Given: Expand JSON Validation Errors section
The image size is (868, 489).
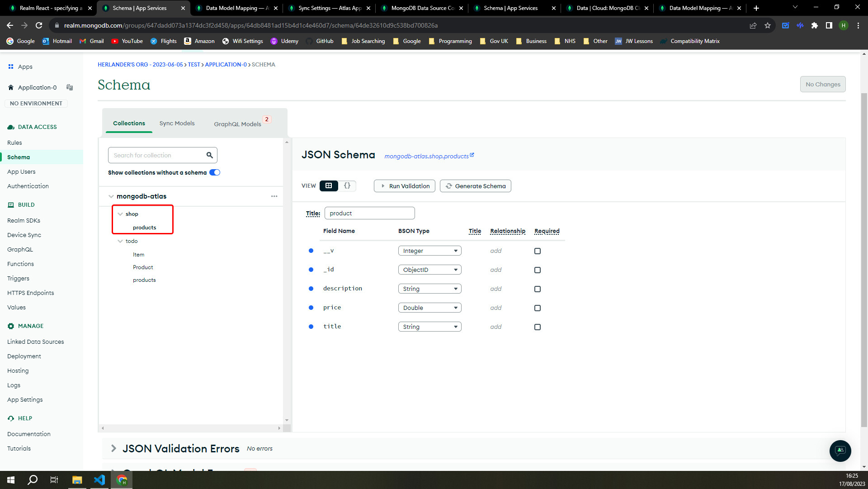Looking at the screenshot, I should [x=113, y=448].
